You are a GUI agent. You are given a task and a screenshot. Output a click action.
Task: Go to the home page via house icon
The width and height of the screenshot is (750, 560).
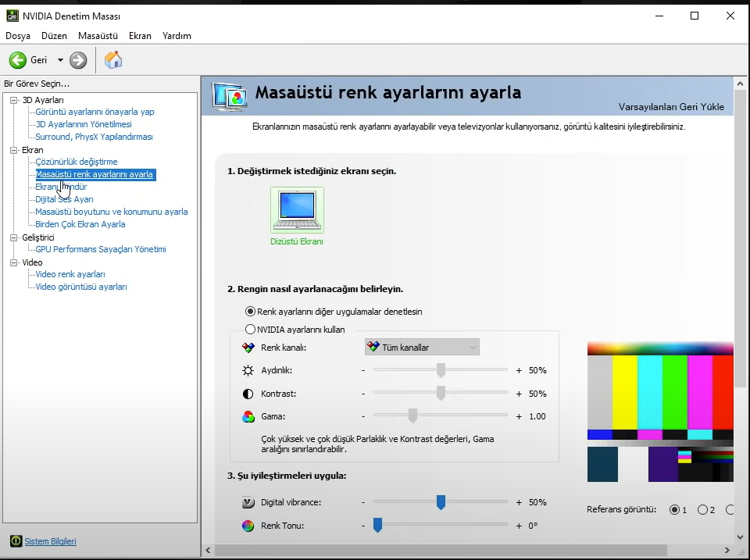click(113, 60)
